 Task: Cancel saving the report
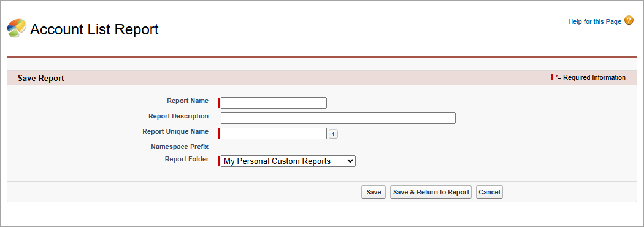click(489, 192)
